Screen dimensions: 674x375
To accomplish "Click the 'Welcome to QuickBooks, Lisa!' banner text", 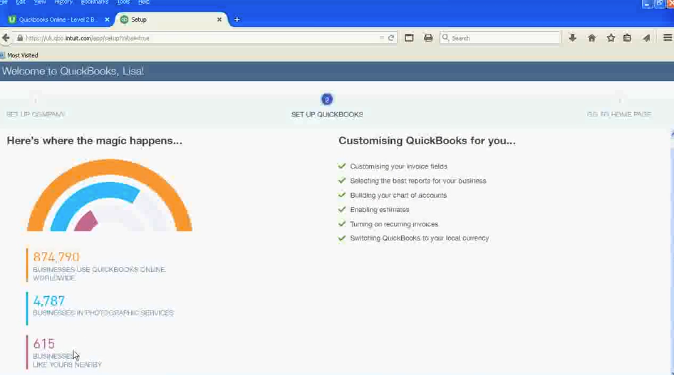I will click(73, 71).
